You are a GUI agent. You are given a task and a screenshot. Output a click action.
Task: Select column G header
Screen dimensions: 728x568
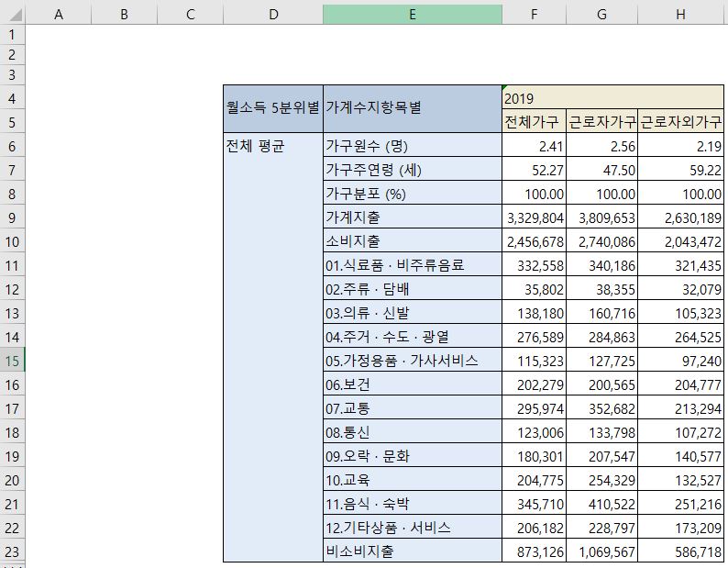601,15
